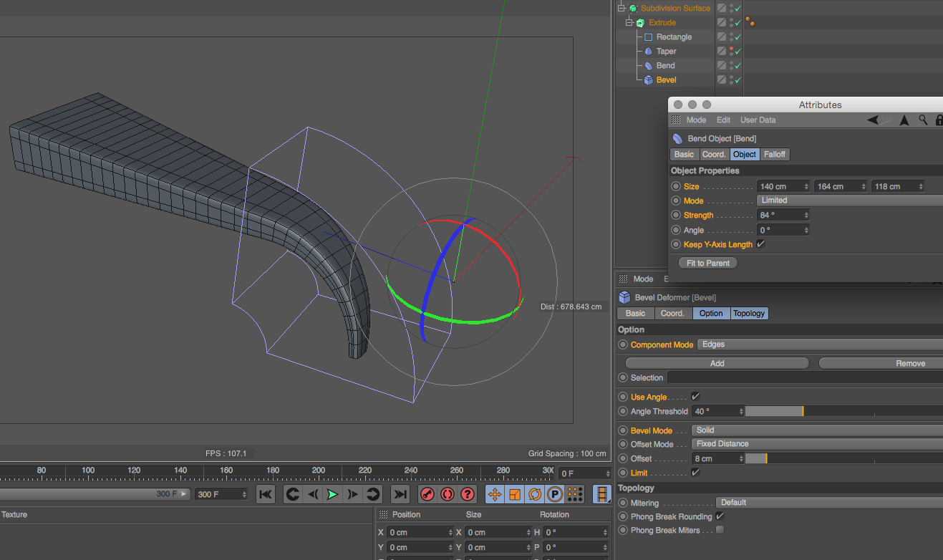The image size is (943, 560).
Task: Click the Remove selection button in Bevel options
Action: tap(910, 363)
